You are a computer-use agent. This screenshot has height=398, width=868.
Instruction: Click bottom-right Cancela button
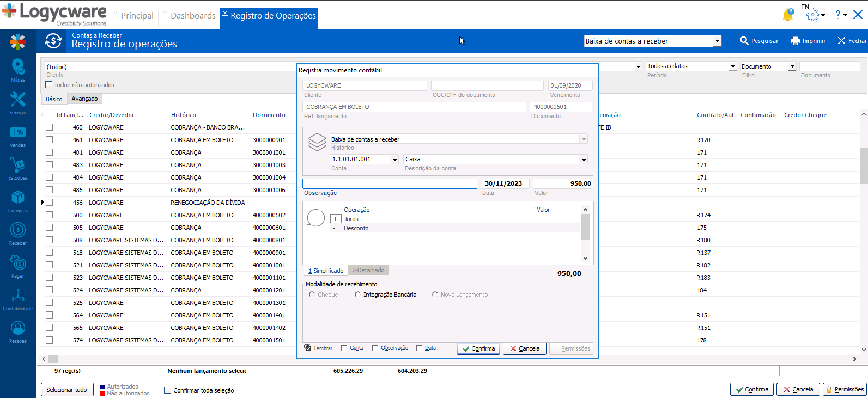click(x=798, y=389)
